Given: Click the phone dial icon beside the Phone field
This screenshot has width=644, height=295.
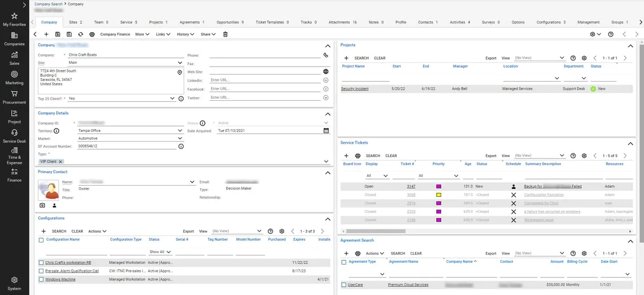Looking at the screenshot, I should coord(326,55).
